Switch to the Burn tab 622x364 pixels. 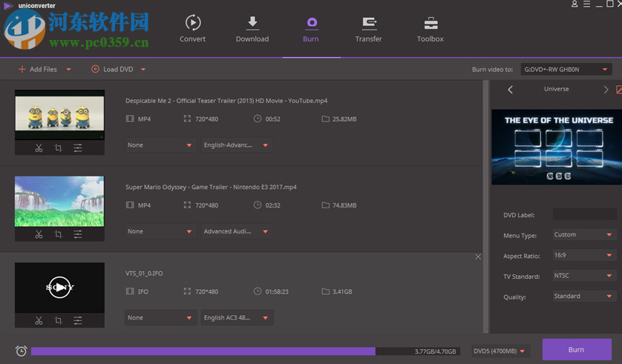pyautogui.click(x=311, y=28)
